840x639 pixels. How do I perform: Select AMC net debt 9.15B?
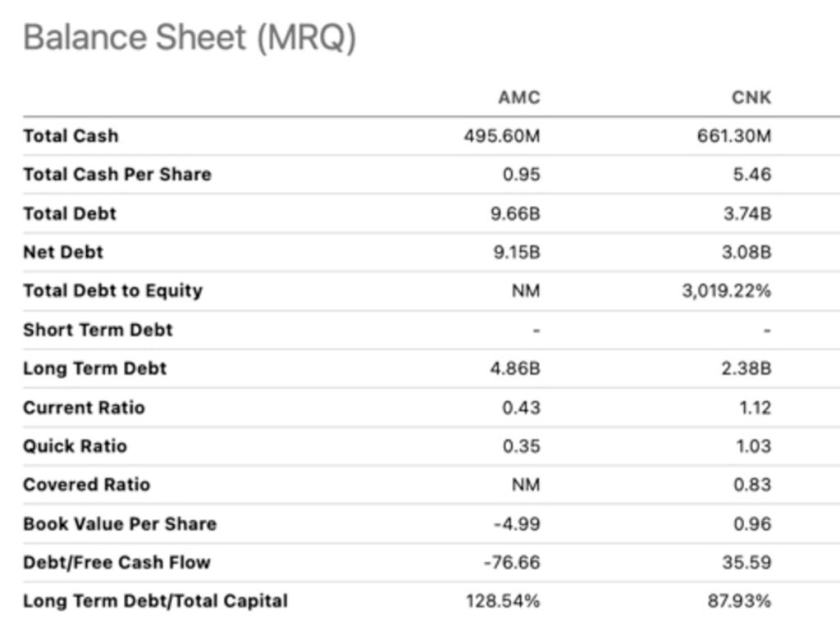(517, 253)
